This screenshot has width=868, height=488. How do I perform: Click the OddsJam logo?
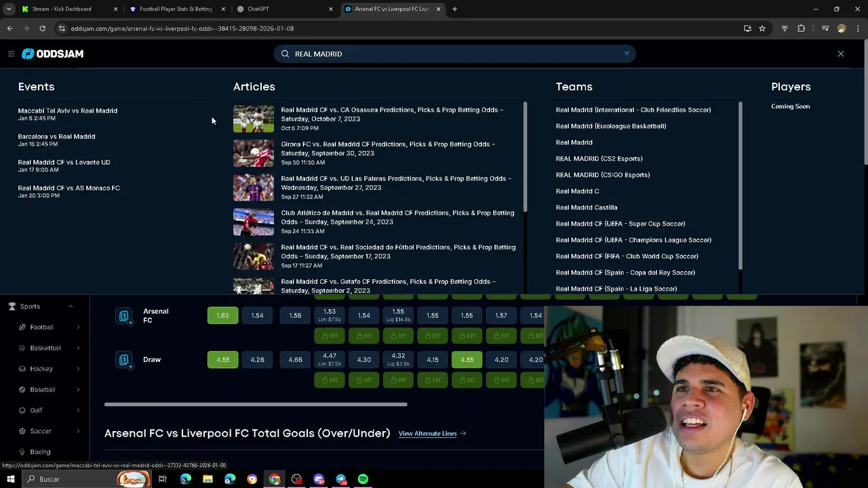[x=52, y=54]
